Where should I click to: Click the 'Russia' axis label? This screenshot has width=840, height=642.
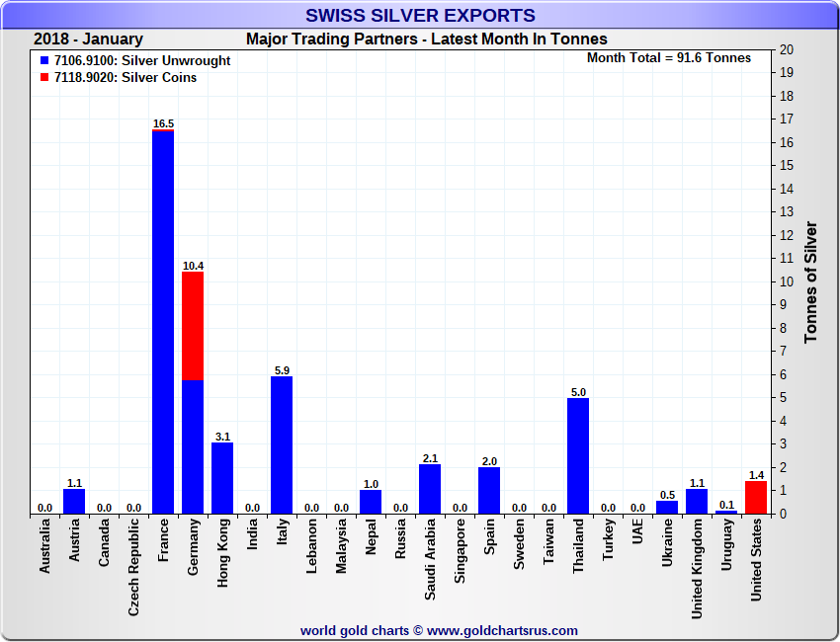(400, 538)
